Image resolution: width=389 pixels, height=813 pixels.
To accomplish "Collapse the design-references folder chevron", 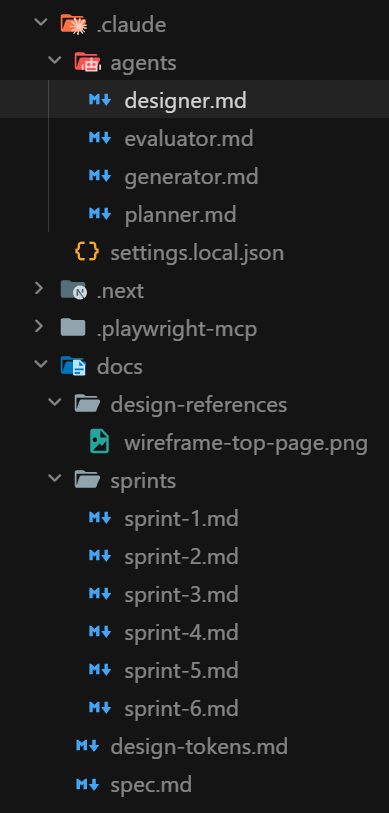I will coord(53,402).
